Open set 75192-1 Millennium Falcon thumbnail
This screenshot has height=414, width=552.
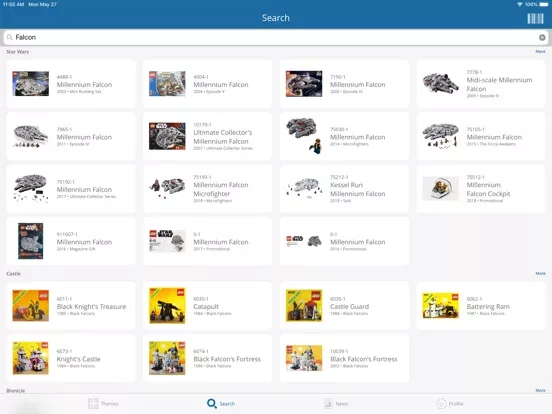click(x=31, y=188)
